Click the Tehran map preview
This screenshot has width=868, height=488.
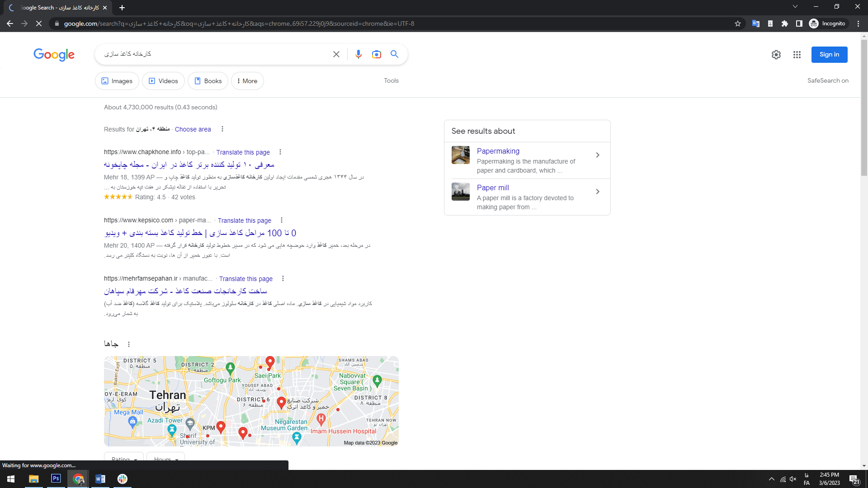pos(251,401)
